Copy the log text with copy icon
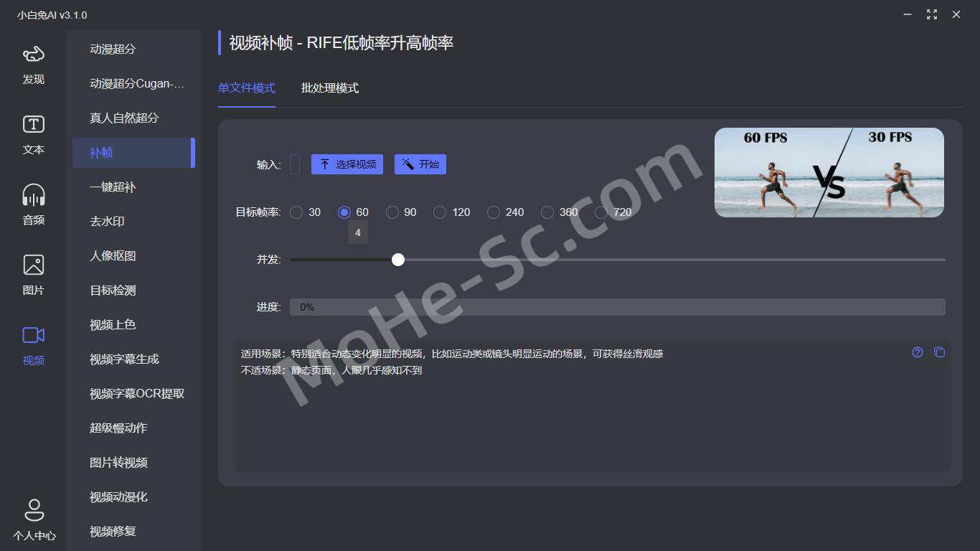Screen dimensions: 980x551 (x=939, y=352)
